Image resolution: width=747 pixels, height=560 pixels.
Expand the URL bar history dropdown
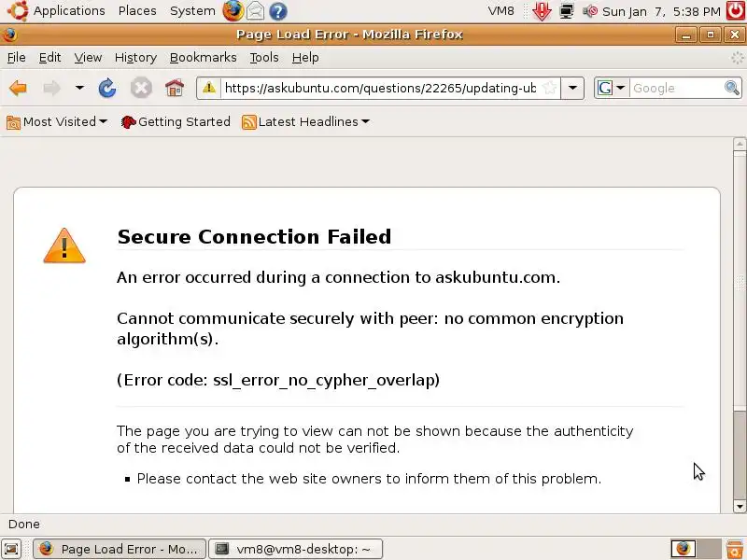pos(573,89)
